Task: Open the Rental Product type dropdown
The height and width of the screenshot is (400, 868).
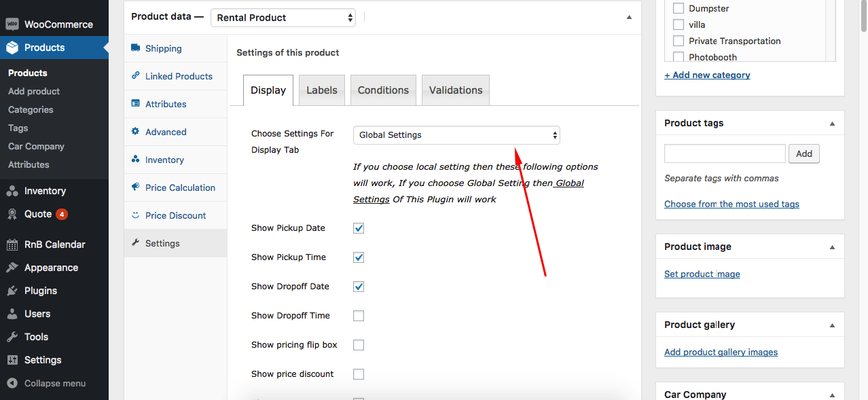Action: point(283,18)
